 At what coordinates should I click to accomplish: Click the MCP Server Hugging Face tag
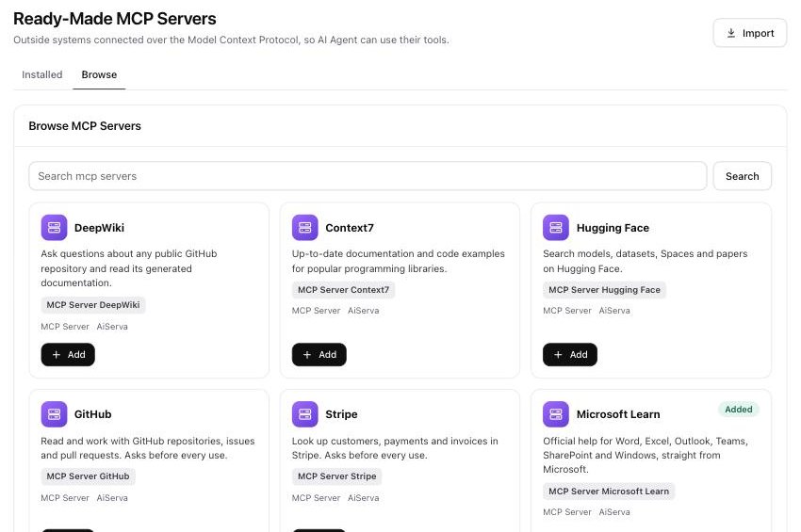coord(604,290)
